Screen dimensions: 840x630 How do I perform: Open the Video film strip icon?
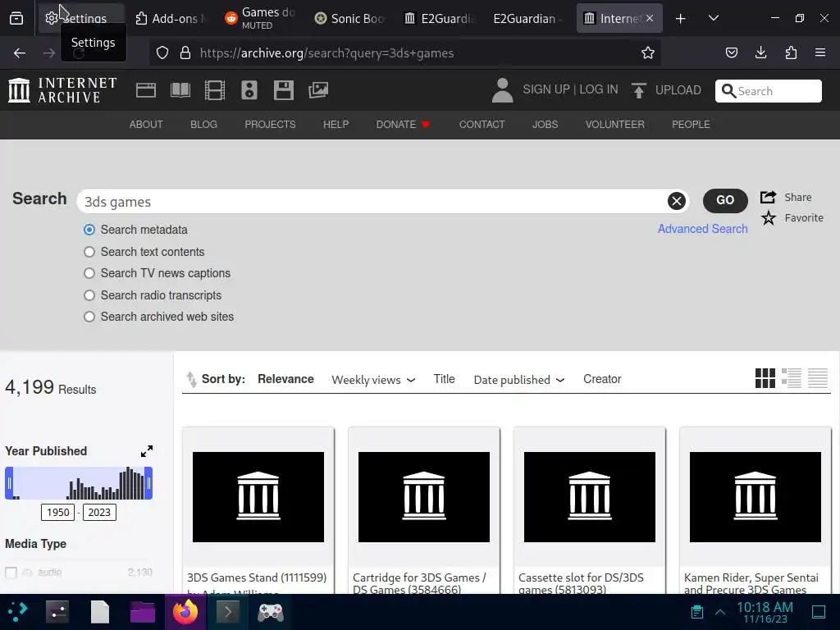[215, 90]
